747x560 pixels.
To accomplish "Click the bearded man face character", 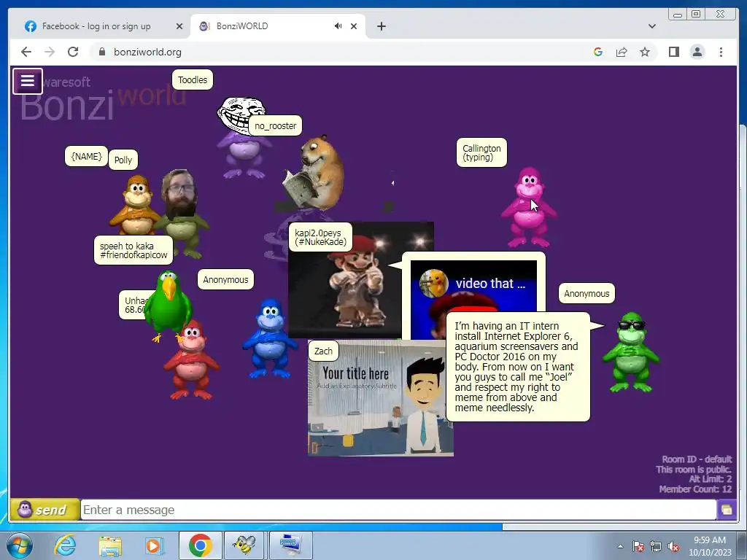I will (x=180, y=192).
